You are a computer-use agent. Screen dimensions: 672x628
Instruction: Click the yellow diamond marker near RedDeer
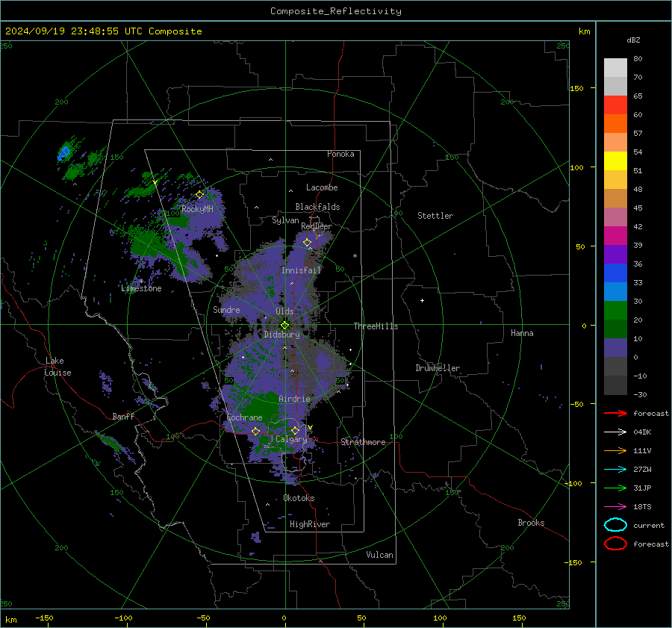point(307,243)
